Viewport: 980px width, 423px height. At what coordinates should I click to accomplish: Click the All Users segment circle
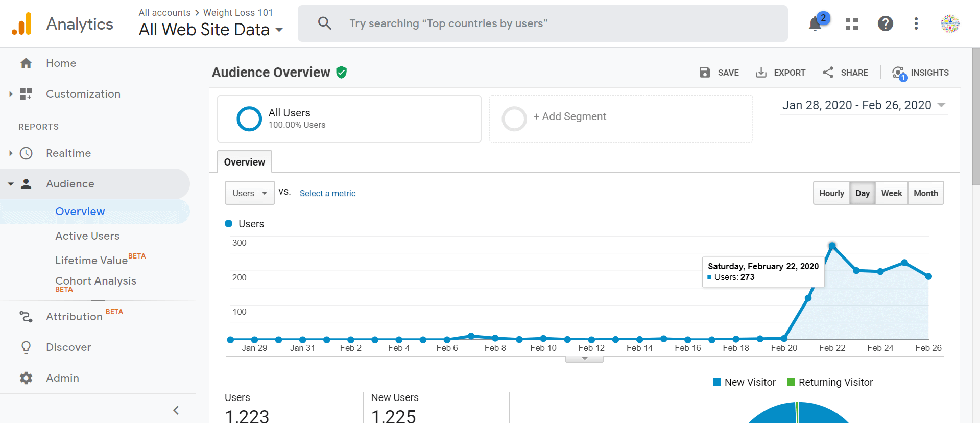(x=249, y=119)
